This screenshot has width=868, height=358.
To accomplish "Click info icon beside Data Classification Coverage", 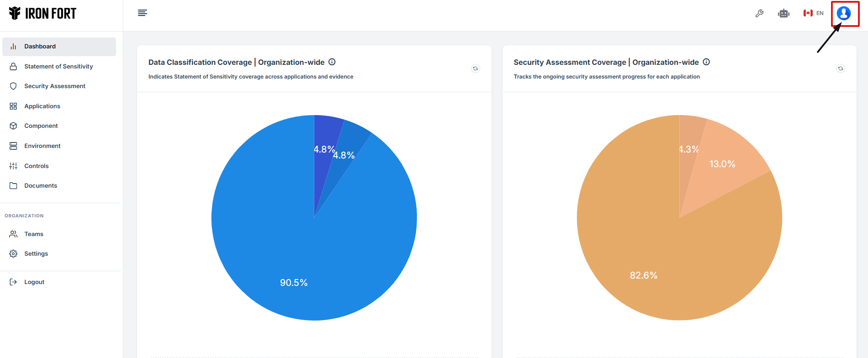I will [332, 62].
